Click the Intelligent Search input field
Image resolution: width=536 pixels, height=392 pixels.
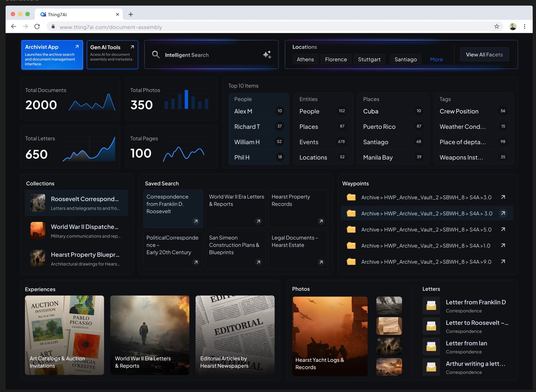point(211,55)
